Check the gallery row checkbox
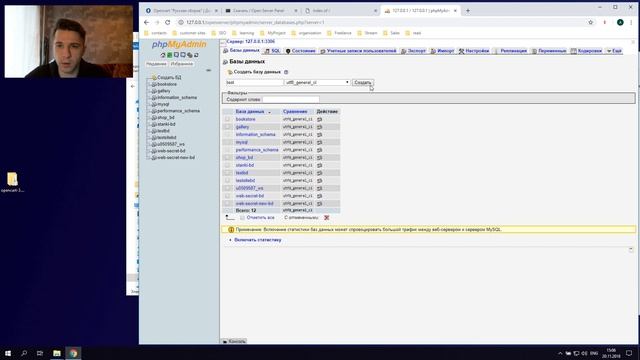Image resolution: width=640 pixels, height=360 pixels. [227, 127]
